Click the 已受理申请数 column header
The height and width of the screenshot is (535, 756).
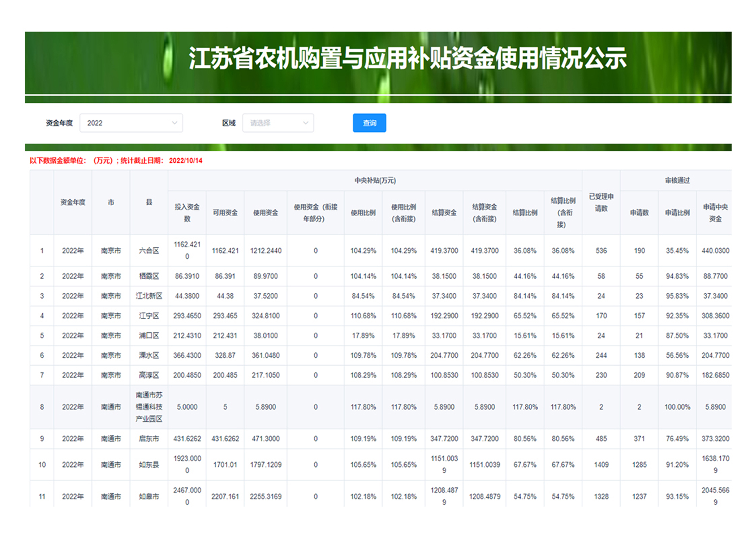(x=601, y=202)
